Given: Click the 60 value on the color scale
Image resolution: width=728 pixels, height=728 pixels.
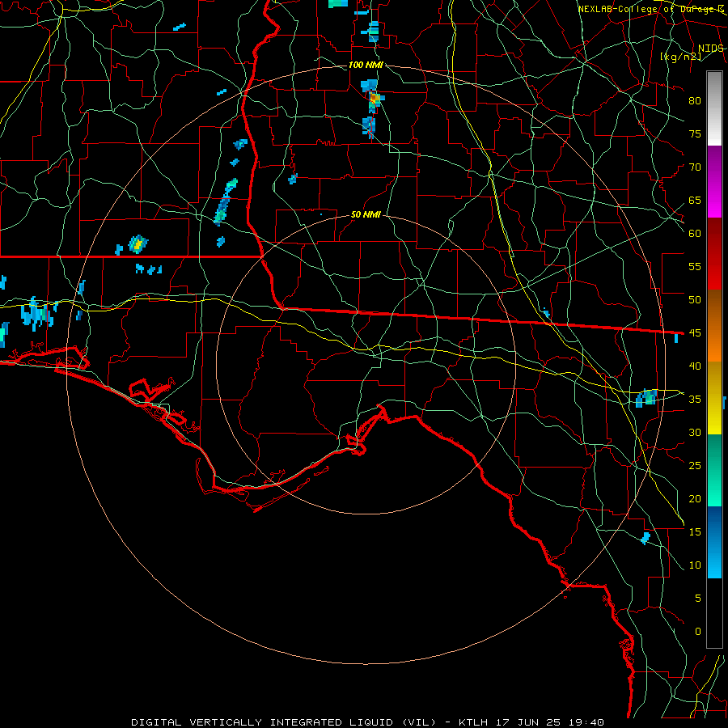Looking at the screenshot, I should point(695,234).
